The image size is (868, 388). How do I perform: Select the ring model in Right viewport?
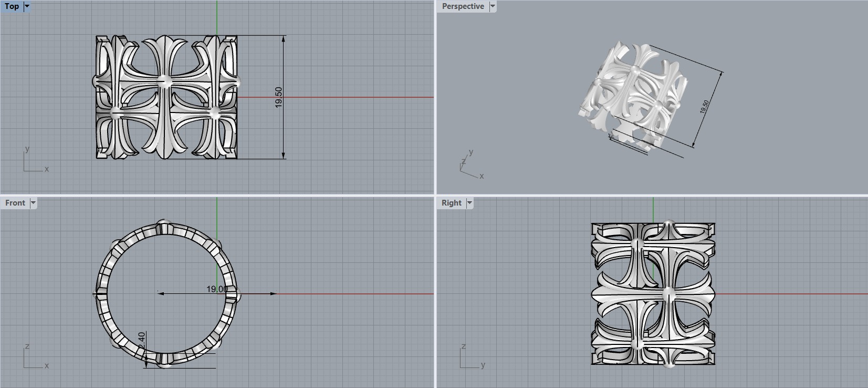coord(653,293)
